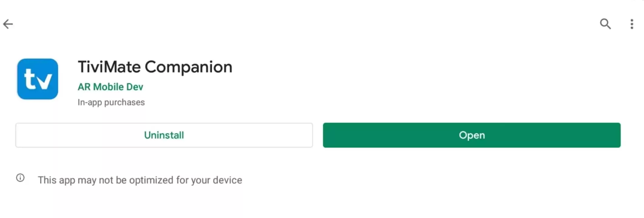Tap the green developer name link
This screenshot has width=644, height=218.
tap(110, 87)
